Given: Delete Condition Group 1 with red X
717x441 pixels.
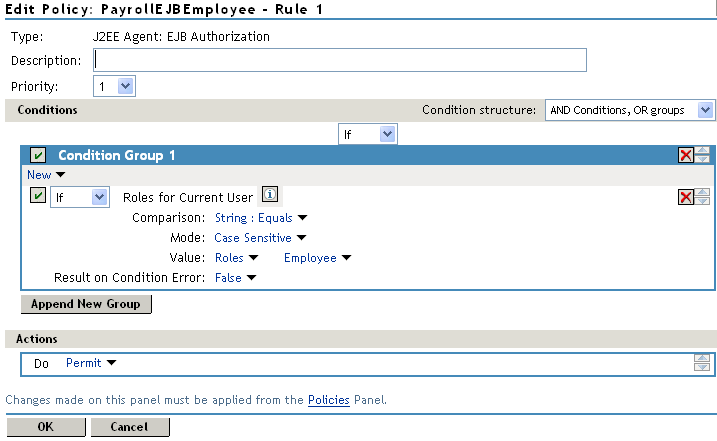Looking at the screenshot, I should click(x=686, y=155).
